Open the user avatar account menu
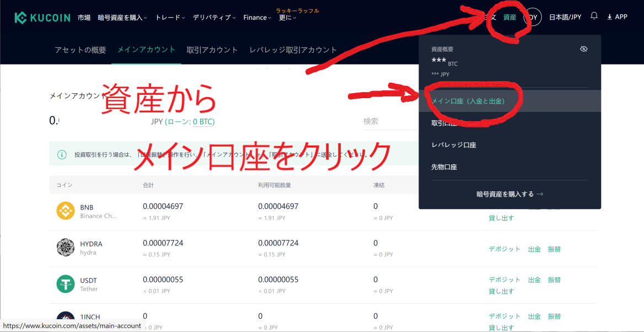644x332 pixels. 533,17
